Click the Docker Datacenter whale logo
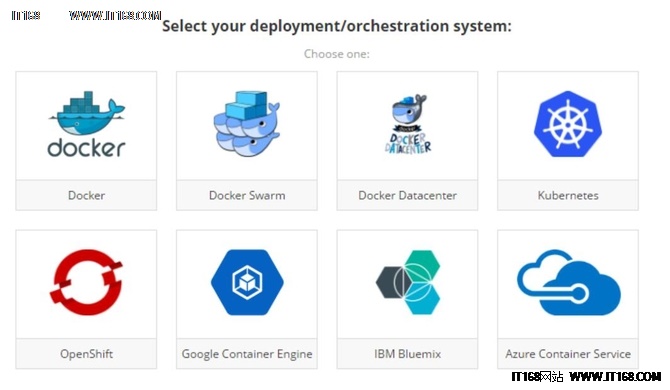670x390 pixels. click(x=408, y=124)
